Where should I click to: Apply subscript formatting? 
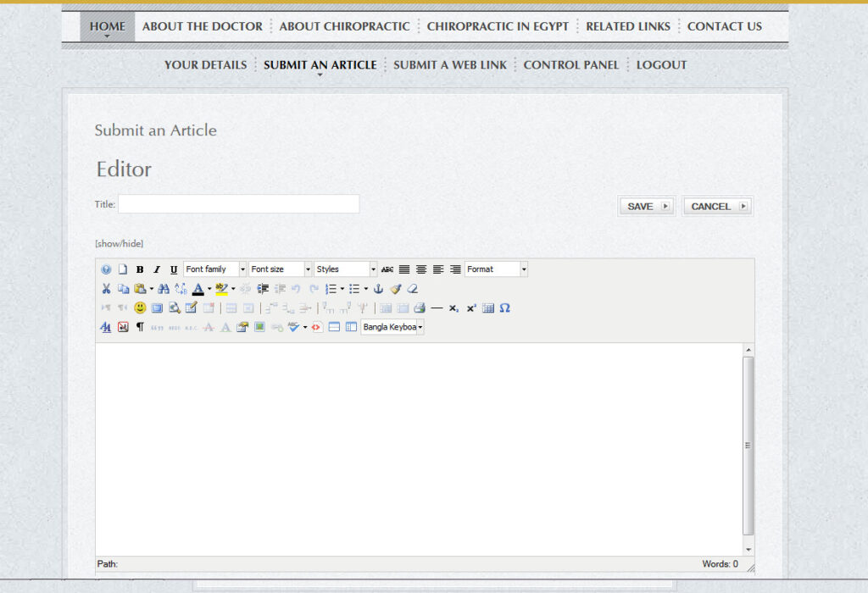[x=454, y=308]
